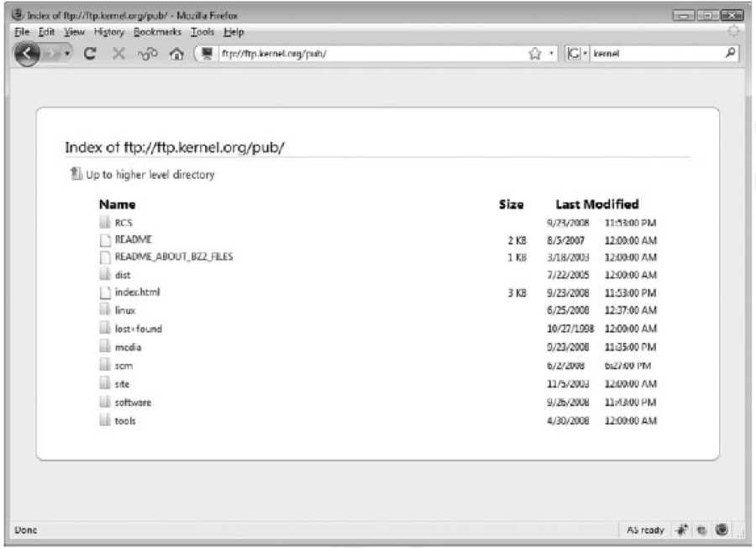Screen dimensions: 756x548
Task: Go back using the Back arrow button
Action: [x=27, y=54]
